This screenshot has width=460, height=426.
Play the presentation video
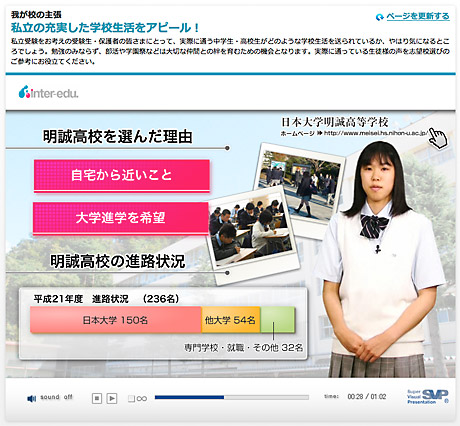tap(112, 398)
